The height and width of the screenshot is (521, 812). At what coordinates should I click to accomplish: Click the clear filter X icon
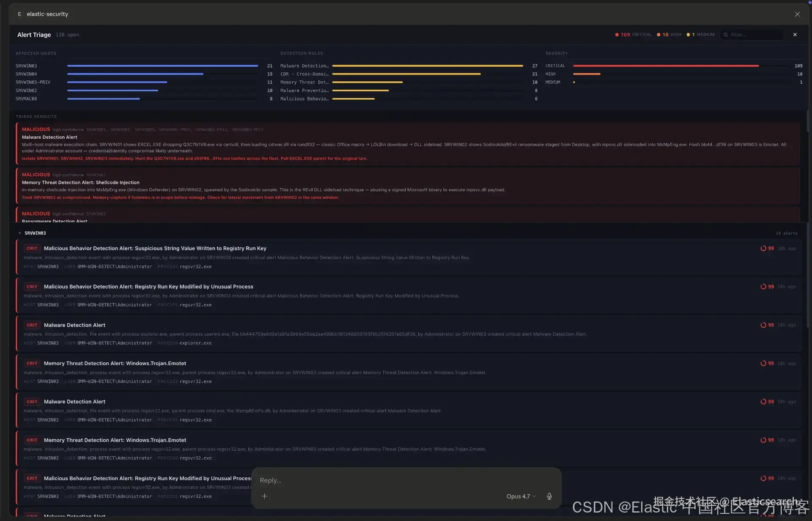tap(795, 35)
